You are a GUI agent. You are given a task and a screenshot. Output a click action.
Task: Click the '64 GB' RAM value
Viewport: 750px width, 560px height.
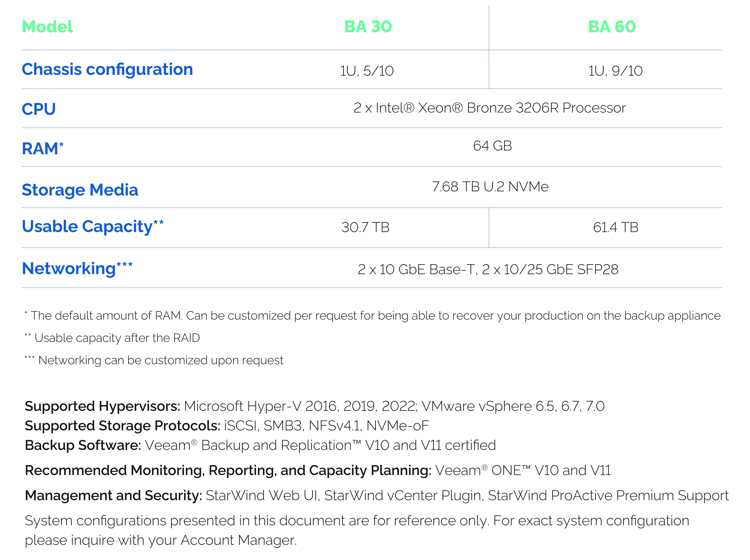coord(492,145)
